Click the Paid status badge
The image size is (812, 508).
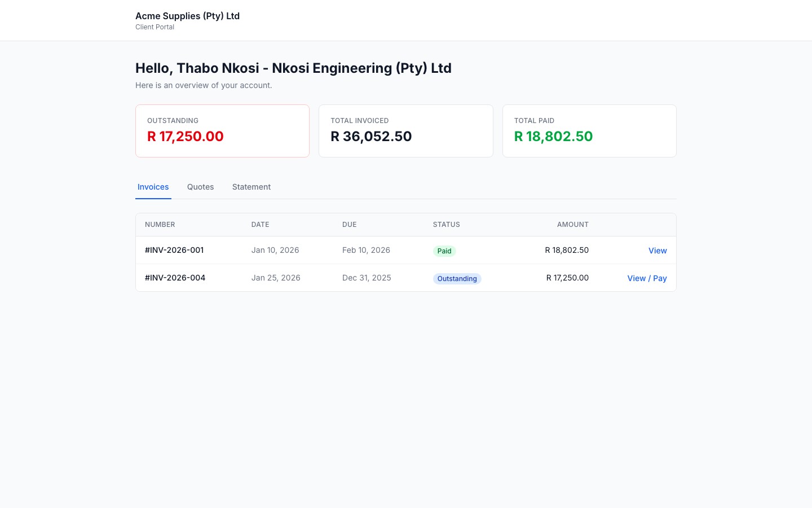[x=444, y=251]
